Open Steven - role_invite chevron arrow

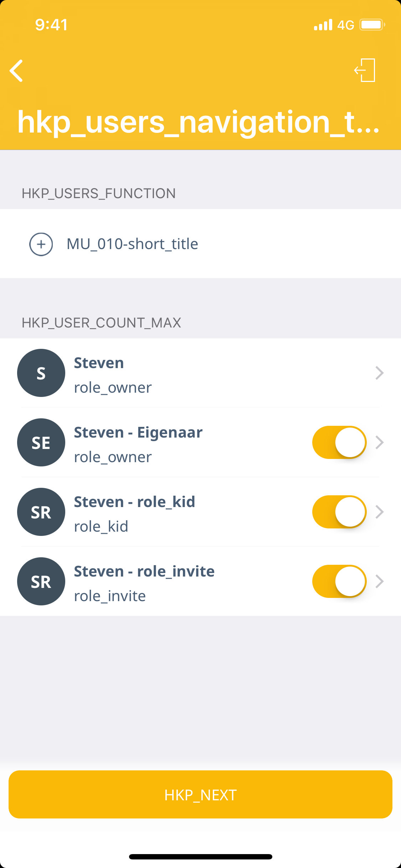pos(380,581)
